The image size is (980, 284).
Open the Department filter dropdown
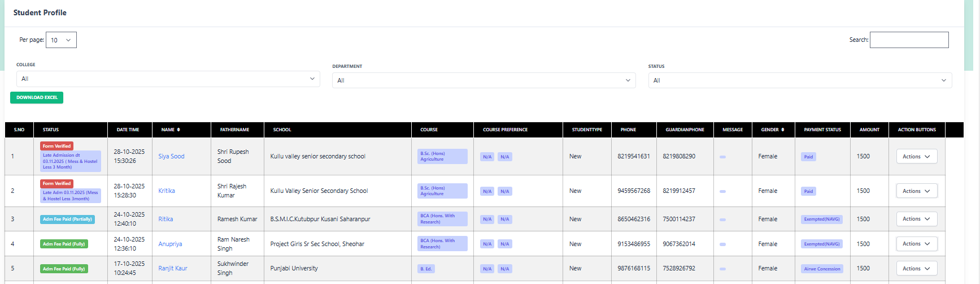tap(484, 80)
